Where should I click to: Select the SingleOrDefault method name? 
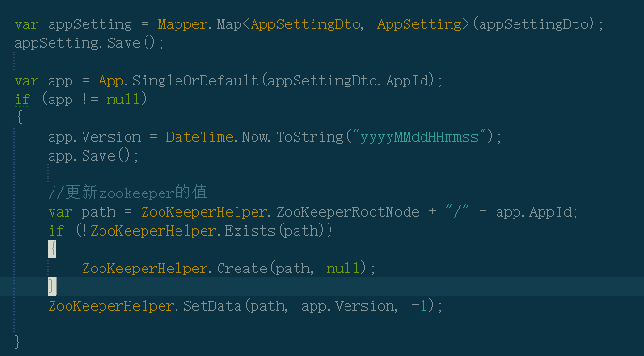click(x=195, y=81)
